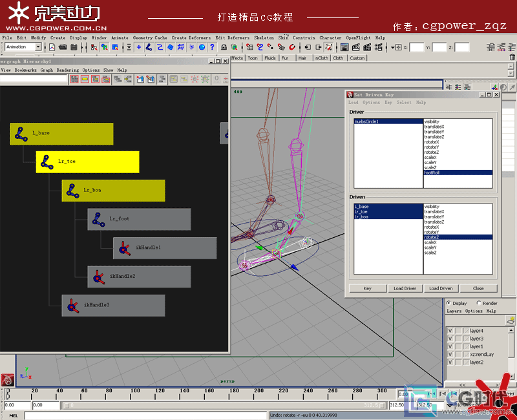The height and width of the screenshot is (420, 517).
Task: Click the lock current selection icon
Action: pyautogui.click(x=224, y=47)
